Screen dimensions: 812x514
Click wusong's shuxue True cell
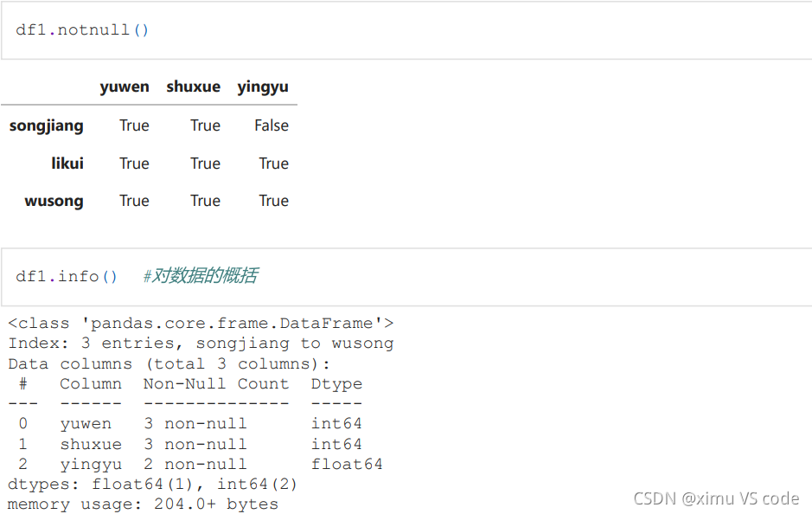(x=205, y=201)
